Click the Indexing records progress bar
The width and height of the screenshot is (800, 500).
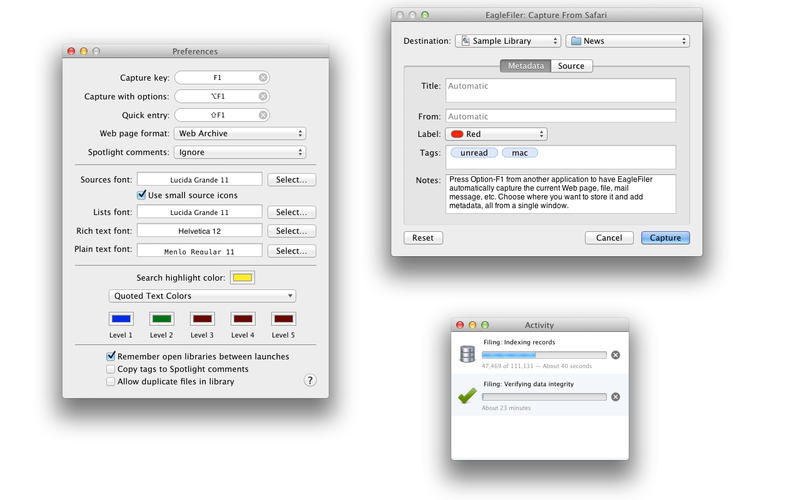[x=544, y=355]
